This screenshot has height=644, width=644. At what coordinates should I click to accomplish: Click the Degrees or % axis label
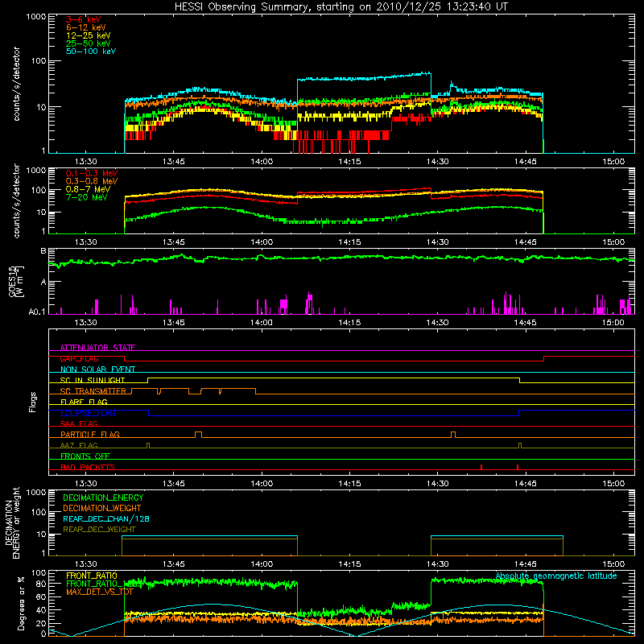[x=21, y=603]
